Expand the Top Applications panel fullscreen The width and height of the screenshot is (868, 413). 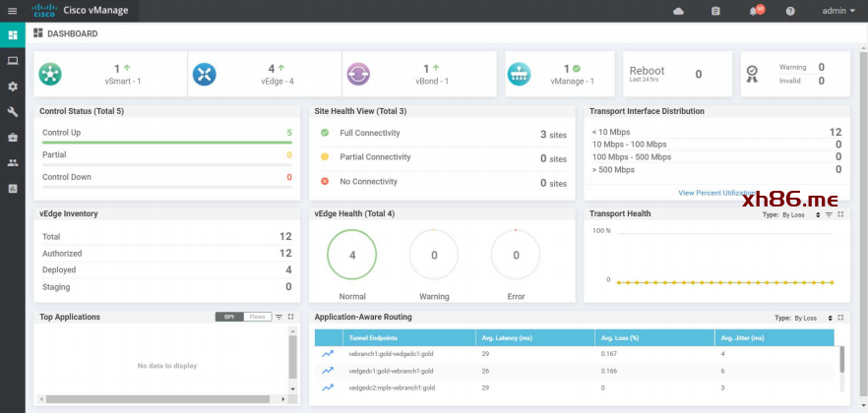coord(290,317)
